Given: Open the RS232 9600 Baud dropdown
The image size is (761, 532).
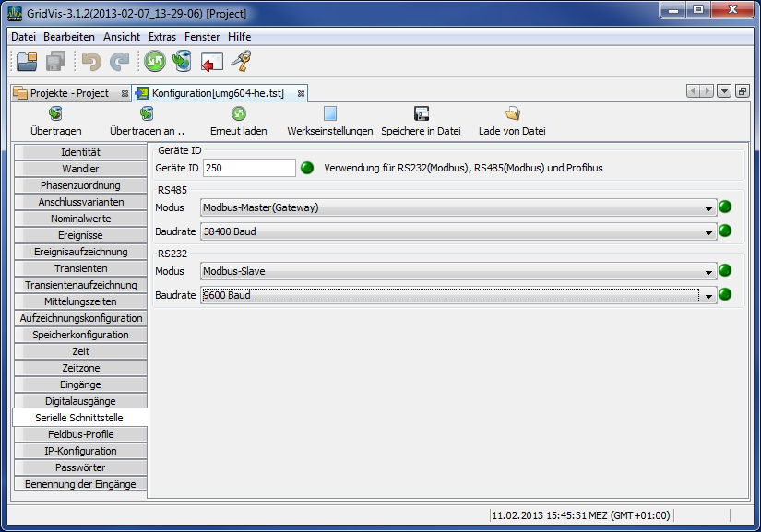Looking at the screenshot, I should (x=707, y=295).
